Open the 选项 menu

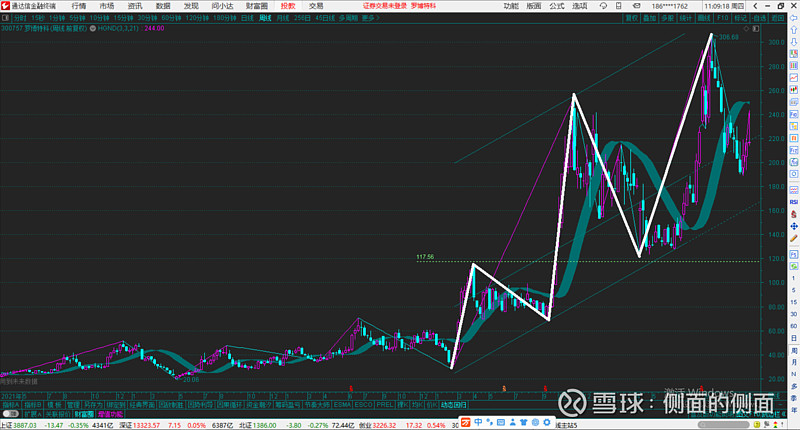580,6
